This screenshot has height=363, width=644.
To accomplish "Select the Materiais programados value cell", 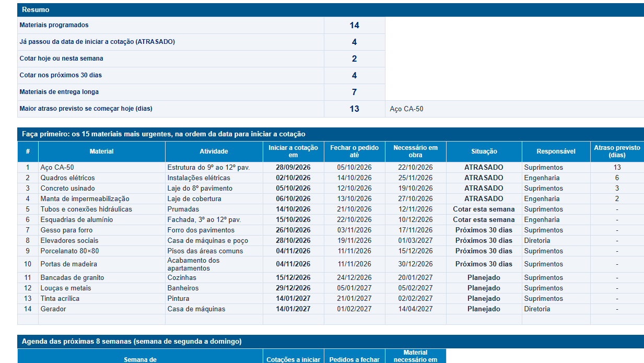I will 354,25.
